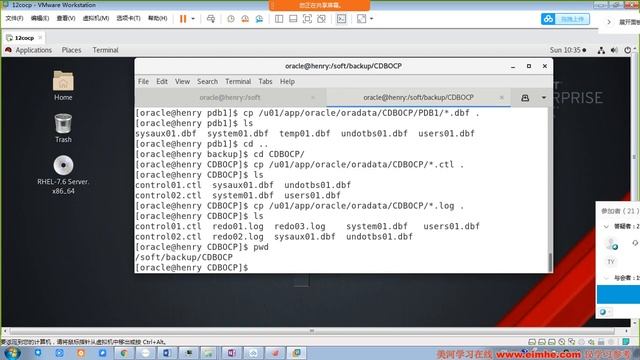640x360 pixels.
Task: Open the OneNote icon on the Windows taskbar
Action: pos(231,353)
